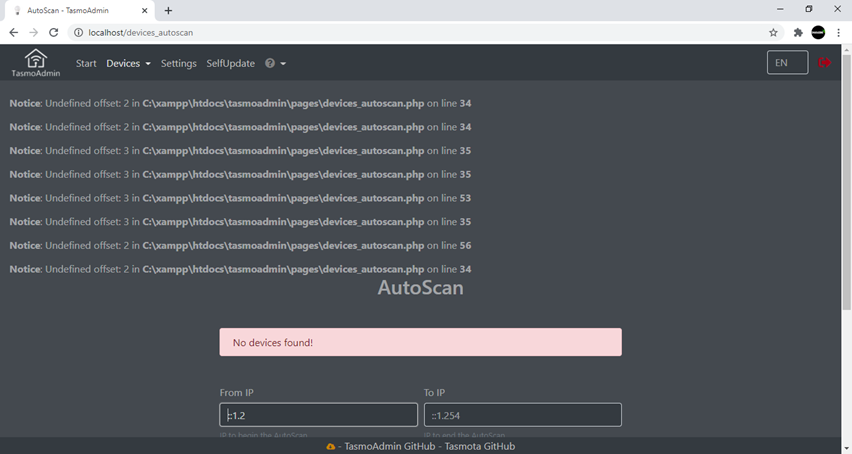The width and height of the screenshot is (852, 454).
Task: Click the AutoScan page heading
Action: click(x=421, y=287)
